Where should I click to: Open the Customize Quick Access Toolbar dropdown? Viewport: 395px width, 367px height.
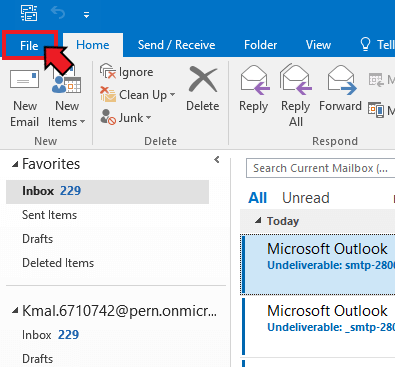tap(86, 15)
